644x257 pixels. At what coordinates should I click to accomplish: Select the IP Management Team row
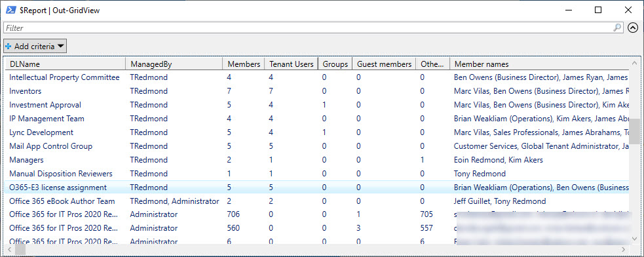pos(316,119)
